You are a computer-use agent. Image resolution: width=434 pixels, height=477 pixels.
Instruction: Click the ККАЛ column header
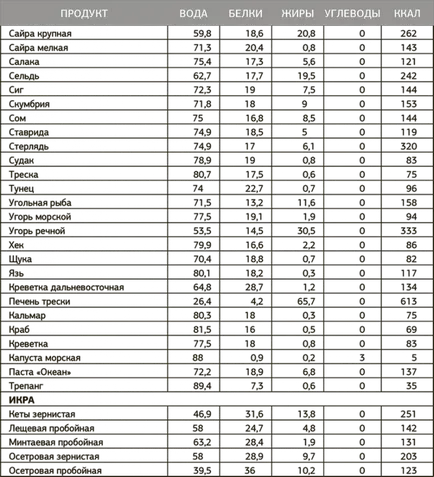407,14
